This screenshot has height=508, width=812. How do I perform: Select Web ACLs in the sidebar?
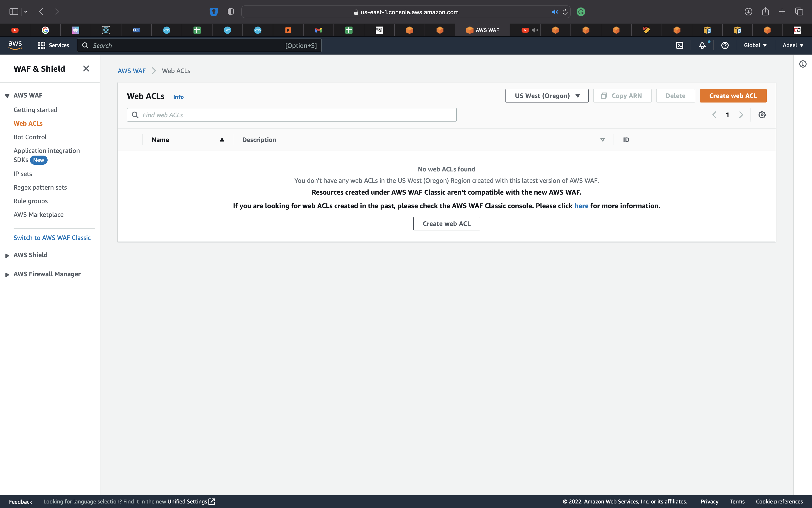click(x=28, y=123)
